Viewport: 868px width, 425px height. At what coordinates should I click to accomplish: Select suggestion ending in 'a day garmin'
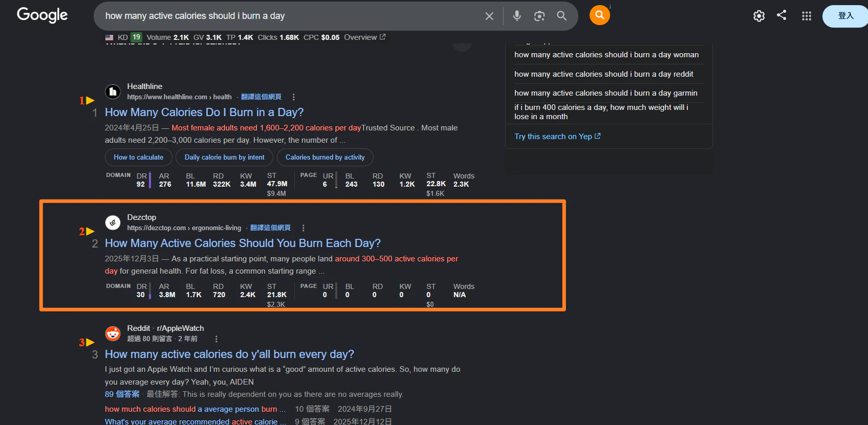click(x=606, y=93)
